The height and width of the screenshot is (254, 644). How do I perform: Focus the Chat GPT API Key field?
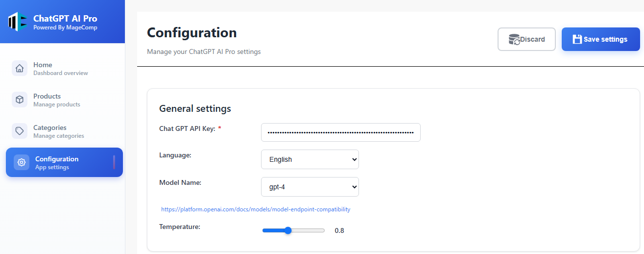[x=340, y=132]
